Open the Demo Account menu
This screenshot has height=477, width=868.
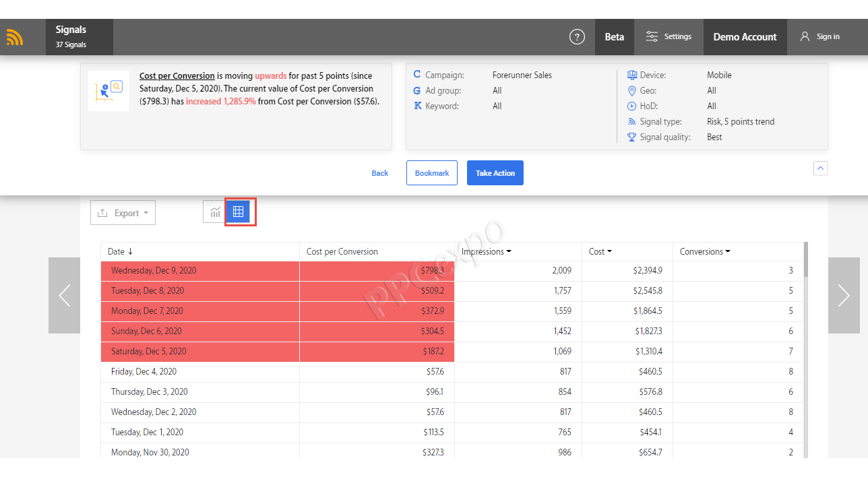pyautogui.click(x=745, y=37)
